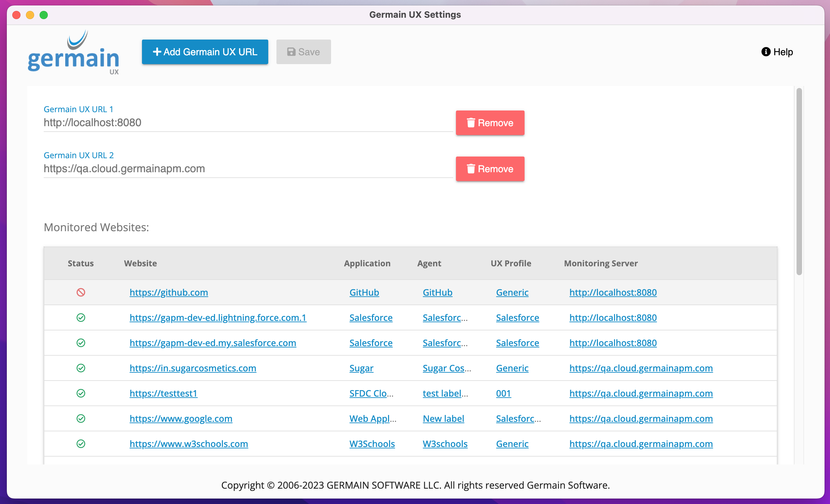Click green check status icon for google.com row
This screenshot has width=830, height=504.
point(81,418)
